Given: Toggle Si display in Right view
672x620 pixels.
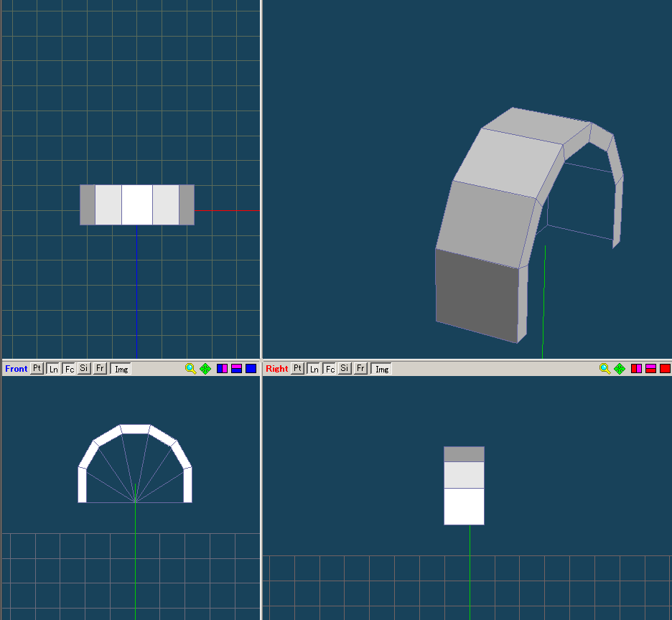Looking at the screenshot, I should click(x=345, y=369).
